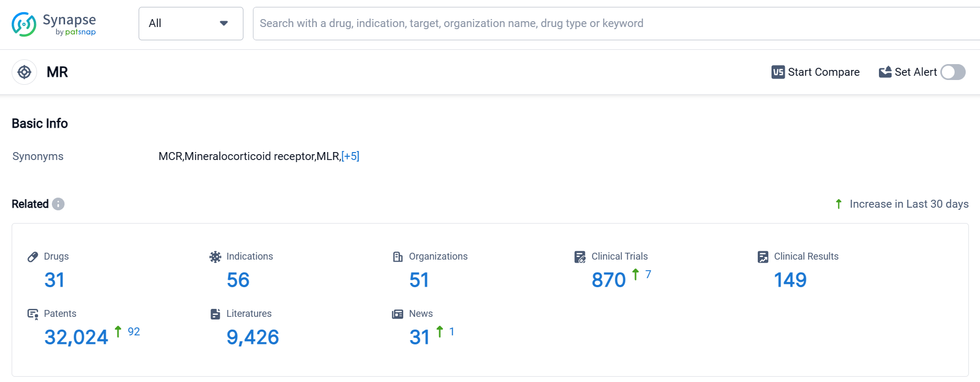
Task: Click the Drugs pill icon
Action: pyautogui.click(x=33, y=257)
